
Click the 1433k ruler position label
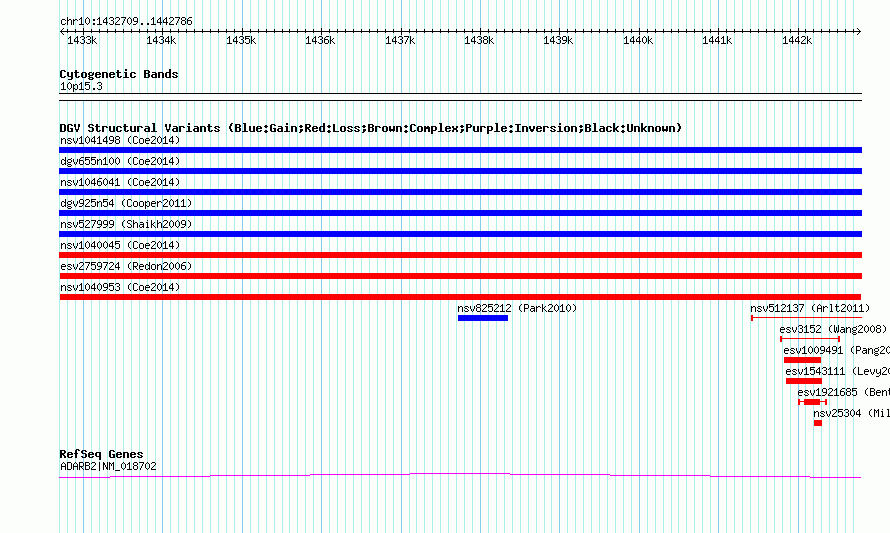(82, 40)
